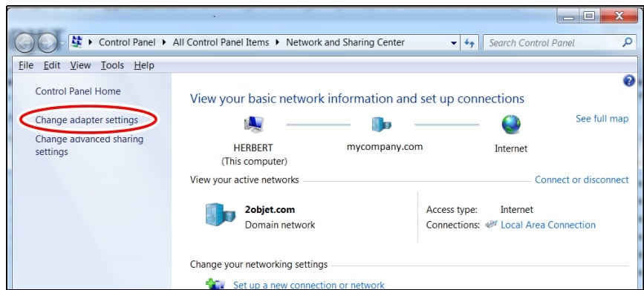This screenshot has height=290, width=644.
Task: Click the Forward navigation arrow button
Action: 48,43
